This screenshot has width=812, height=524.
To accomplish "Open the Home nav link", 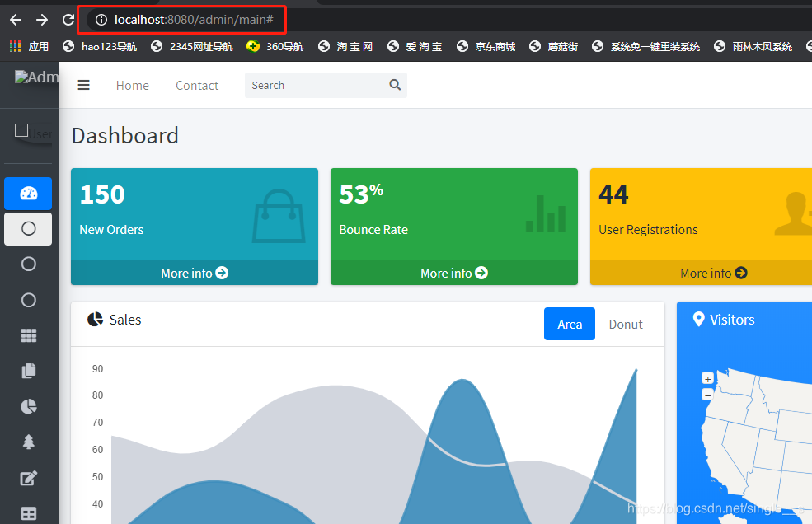I will [133, 86].
